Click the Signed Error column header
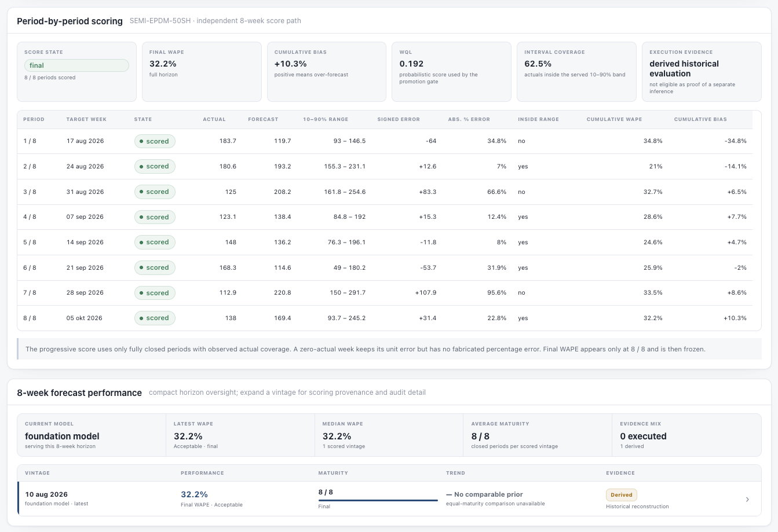This screenshot has width=778, height=532. tap(399, 119)
